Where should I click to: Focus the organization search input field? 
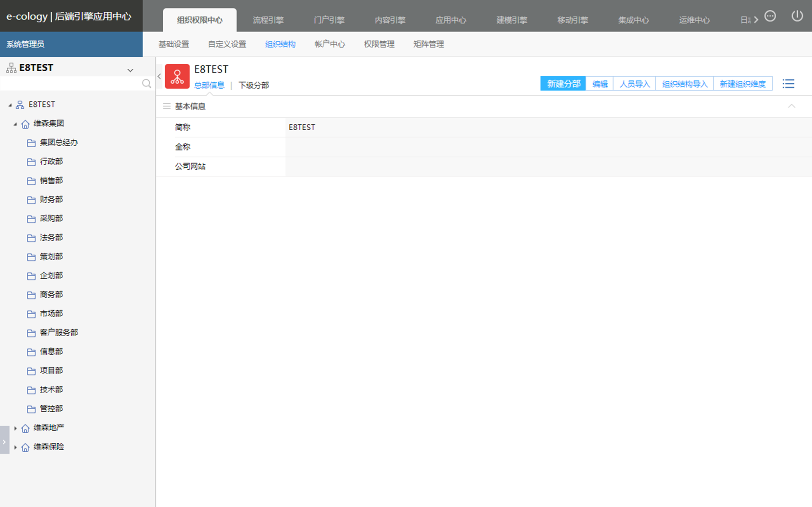point(70,83)
